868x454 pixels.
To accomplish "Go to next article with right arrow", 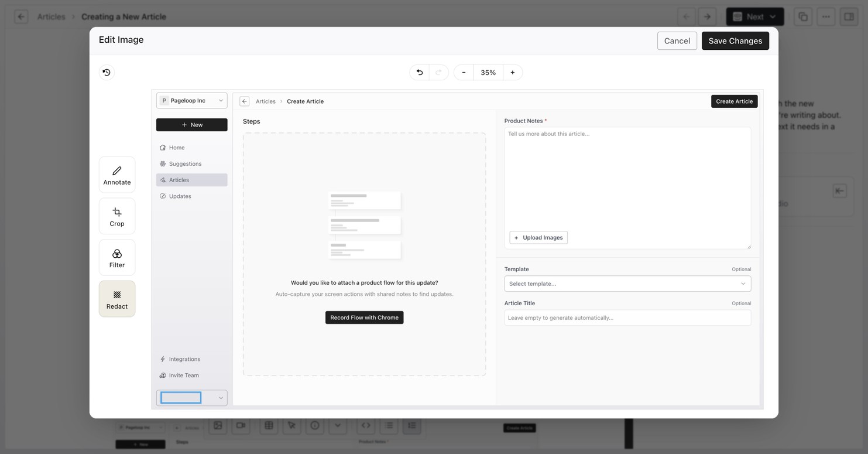I will click(707, 16).
